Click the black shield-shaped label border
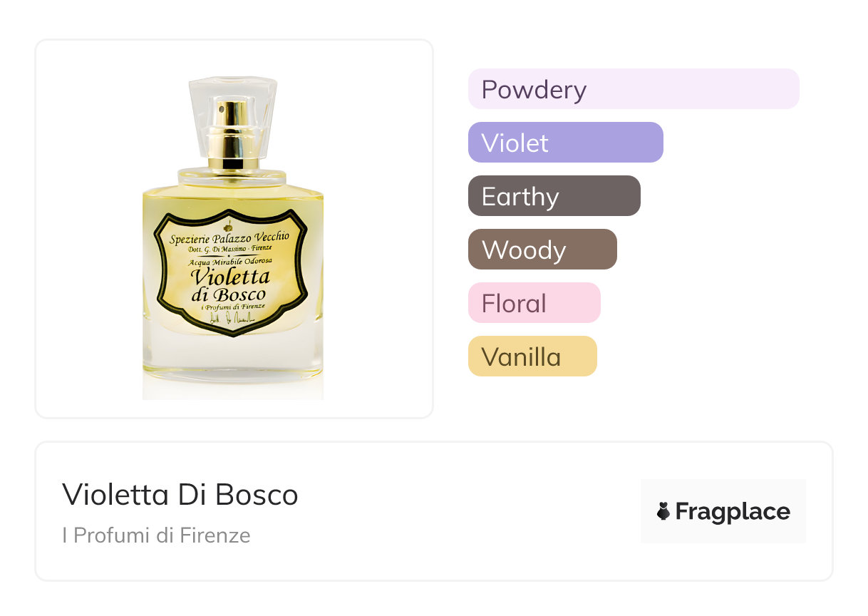868x616 pixels. click(x=158, y=265)
